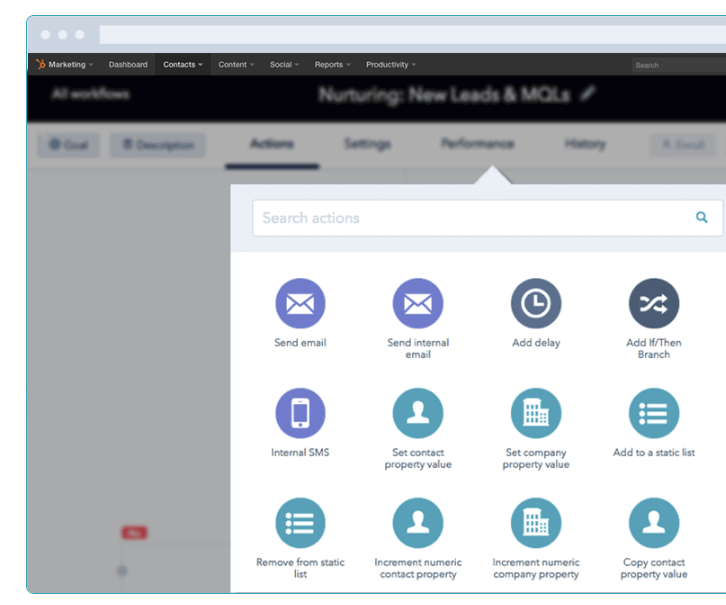The width and height of the screenshot is (726, 605).
Task: Click the Search actions input field
Action: (470, 217)
